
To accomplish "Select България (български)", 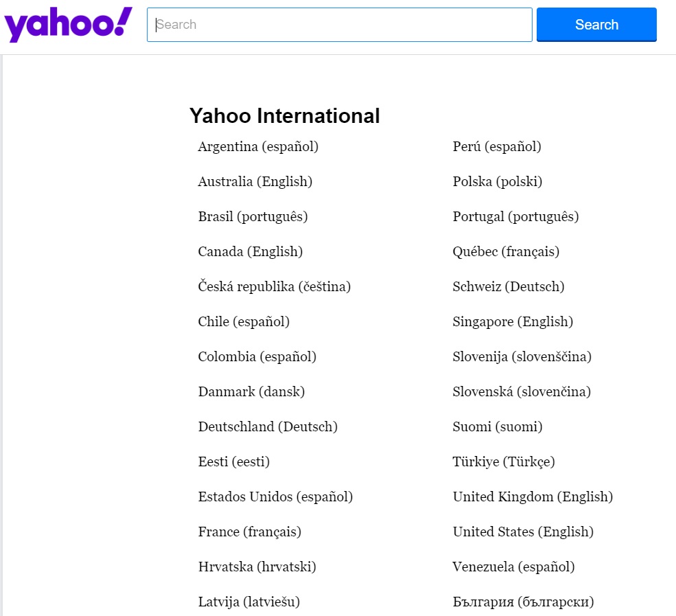I will (523, 602).
